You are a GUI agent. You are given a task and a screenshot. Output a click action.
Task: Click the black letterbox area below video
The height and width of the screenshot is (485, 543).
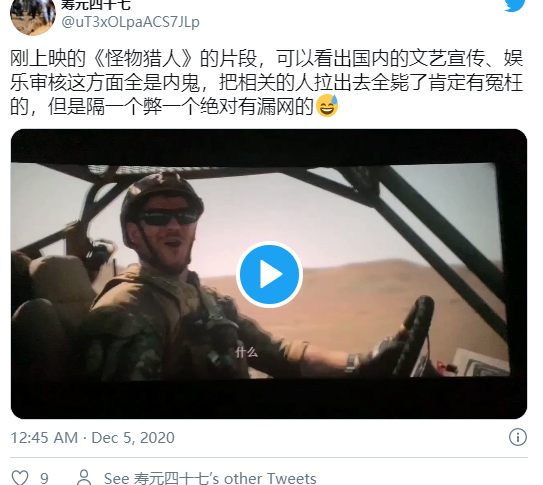pos(269,399)
